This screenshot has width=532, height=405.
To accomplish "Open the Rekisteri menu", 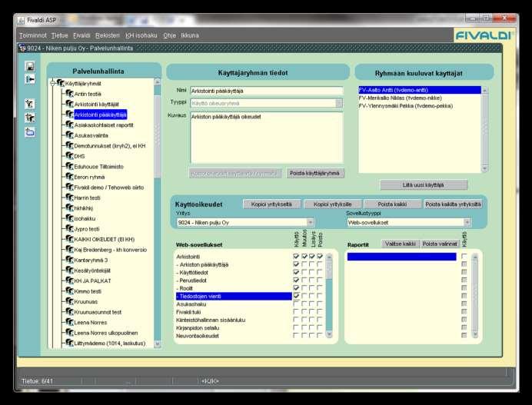I will pyautogui.click(x=108, y=35).
